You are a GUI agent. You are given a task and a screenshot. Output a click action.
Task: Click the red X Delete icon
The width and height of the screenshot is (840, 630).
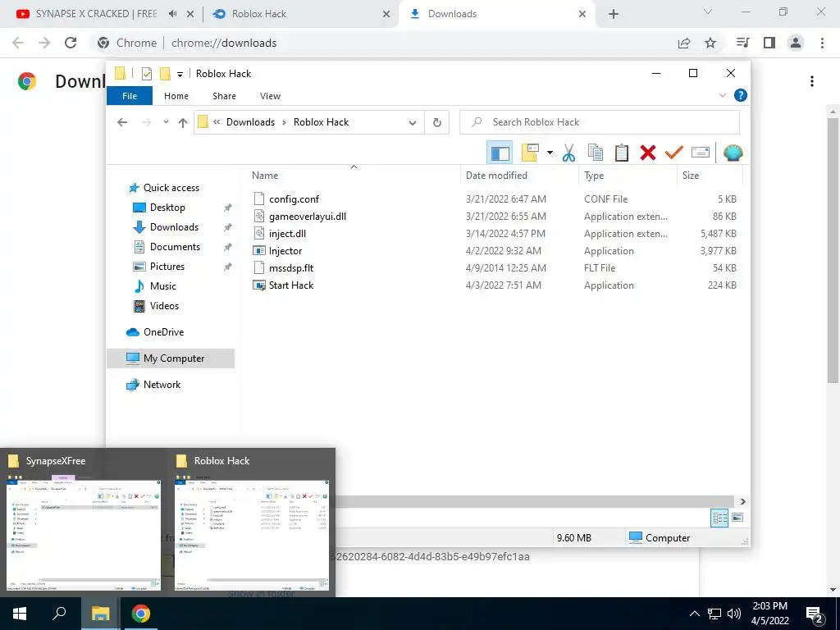[x=648, y=153]
